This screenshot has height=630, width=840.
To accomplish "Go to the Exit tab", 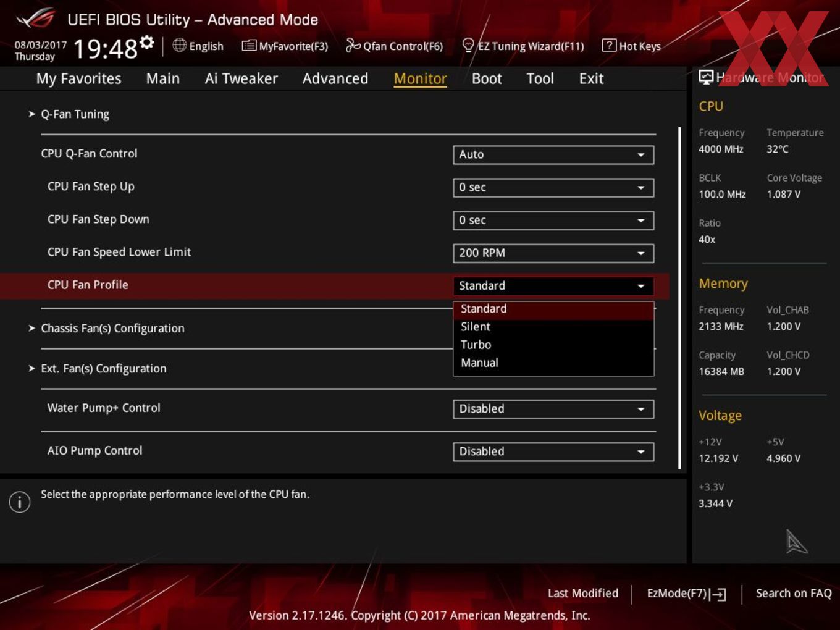I will click(x=591, y=78).
